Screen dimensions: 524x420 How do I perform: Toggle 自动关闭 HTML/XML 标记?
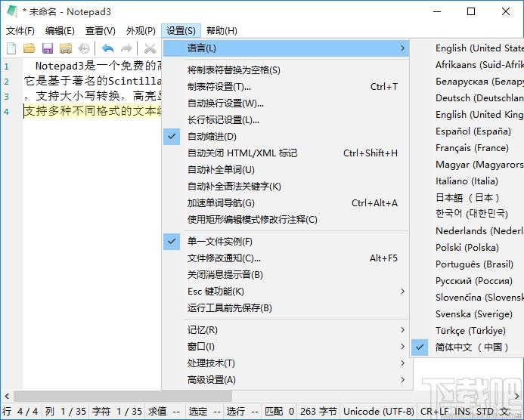286,153
